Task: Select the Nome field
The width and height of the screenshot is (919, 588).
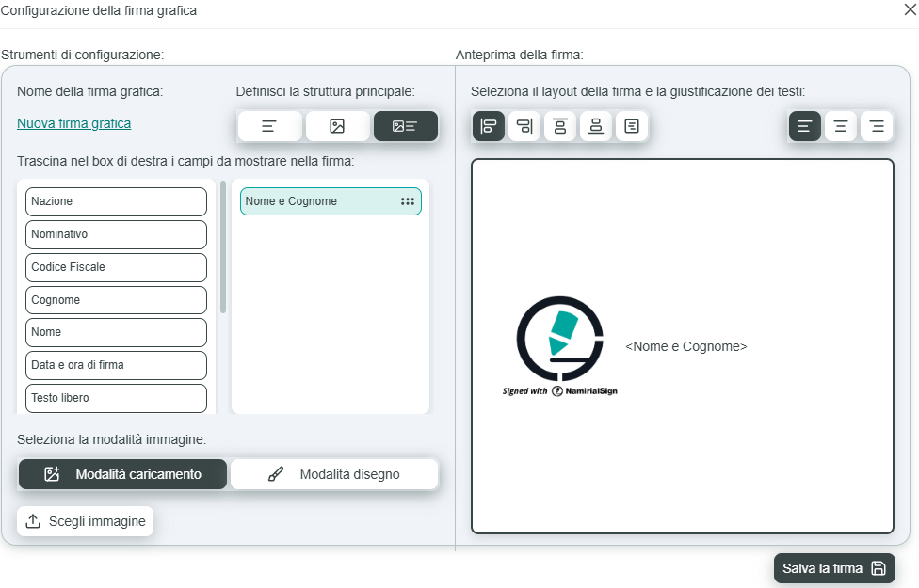Action: click(x=116, y=332)
